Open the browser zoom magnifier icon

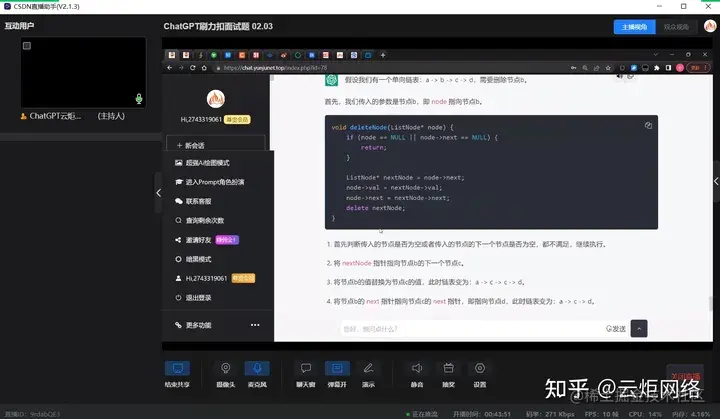(x=585, y=68)
